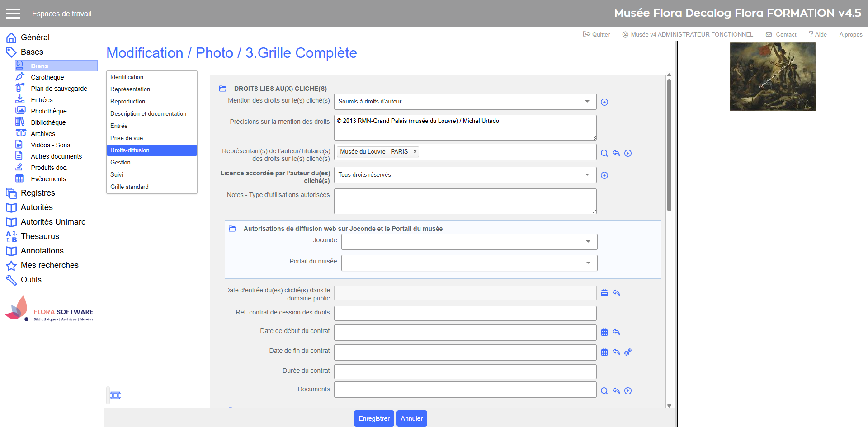Click the undo arrow next to Documents field
This screenshot has width=868, height=427.
tap(616, 391)
